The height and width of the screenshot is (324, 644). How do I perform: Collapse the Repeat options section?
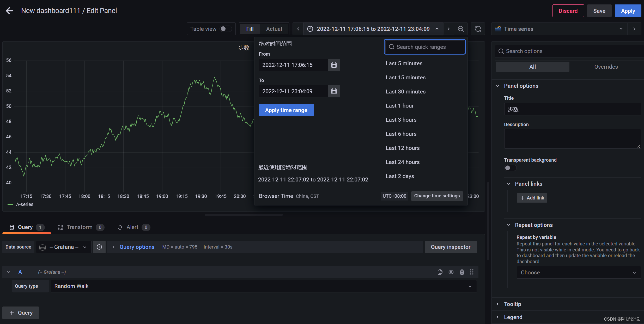tap(508, 225)
